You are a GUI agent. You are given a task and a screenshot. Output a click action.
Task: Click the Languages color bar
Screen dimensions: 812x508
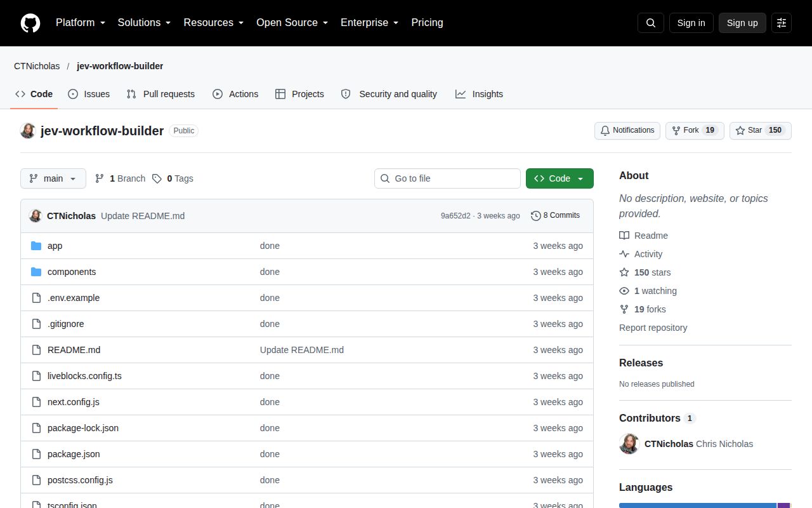click(x=705, y=505)
